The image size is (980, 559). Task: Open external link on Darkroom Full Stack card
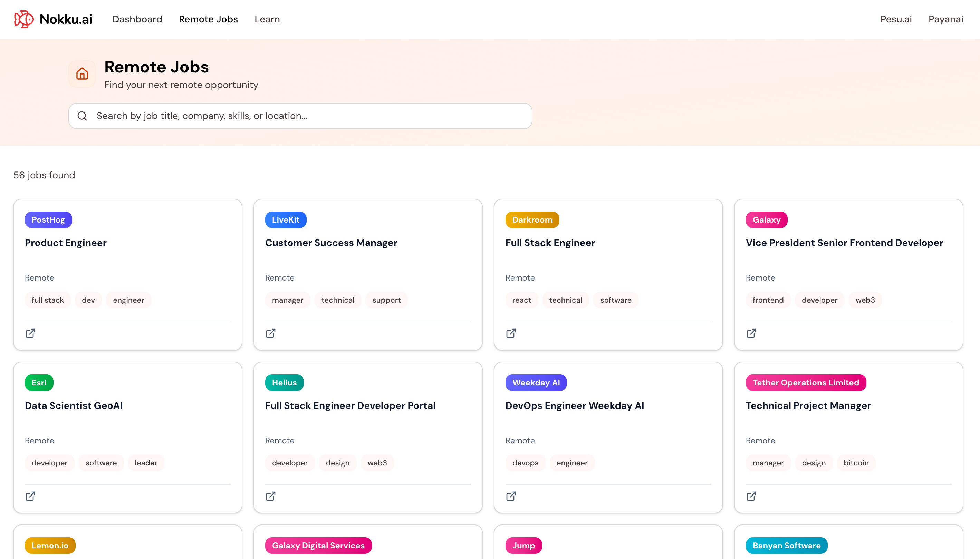click(511, 333)
